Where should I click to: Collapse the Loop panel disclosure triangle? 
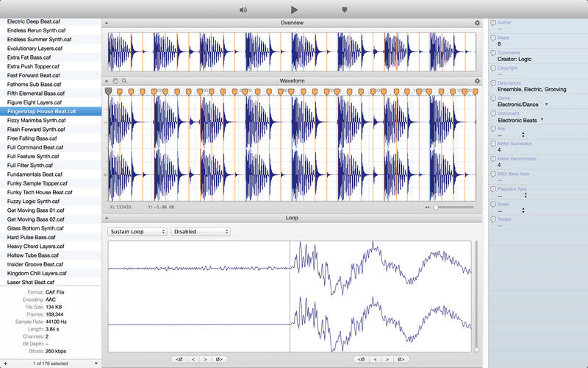(107, 218)
